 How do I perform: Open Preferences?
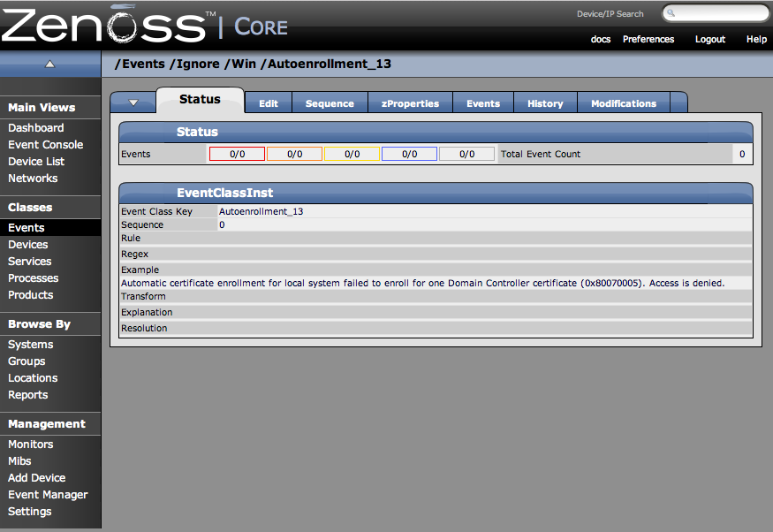648,40
